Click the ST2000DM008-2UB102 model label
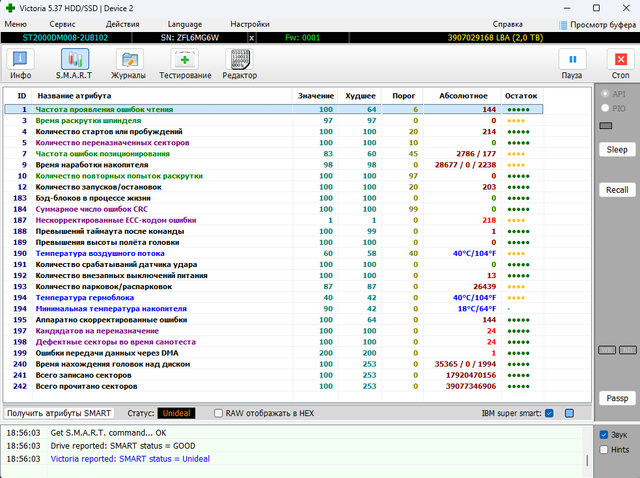Image resolution: width=640 pixels, height=478 pixels. click(x=65, y=38)
